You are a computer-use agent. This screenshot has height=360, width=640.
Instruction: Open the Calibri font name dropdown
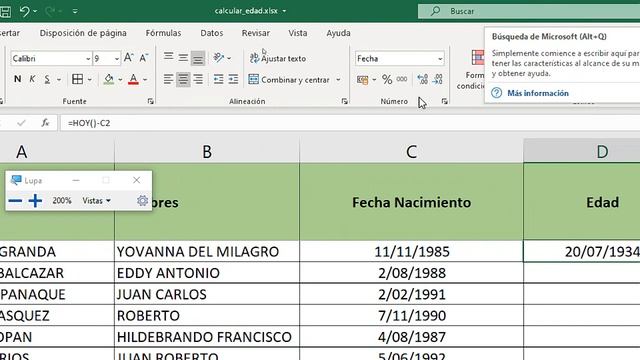(88, 59)
